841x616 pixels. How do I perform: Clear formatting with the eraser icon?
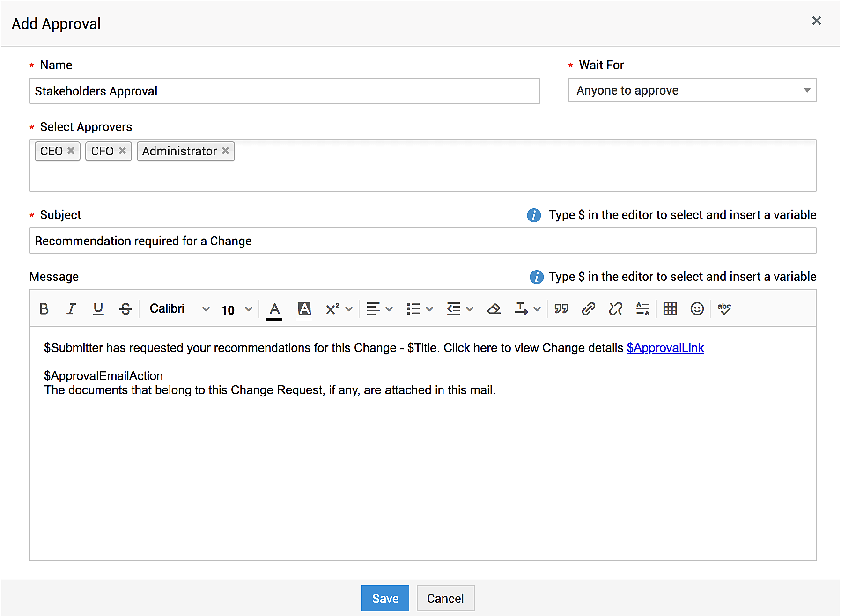[494, 309]
